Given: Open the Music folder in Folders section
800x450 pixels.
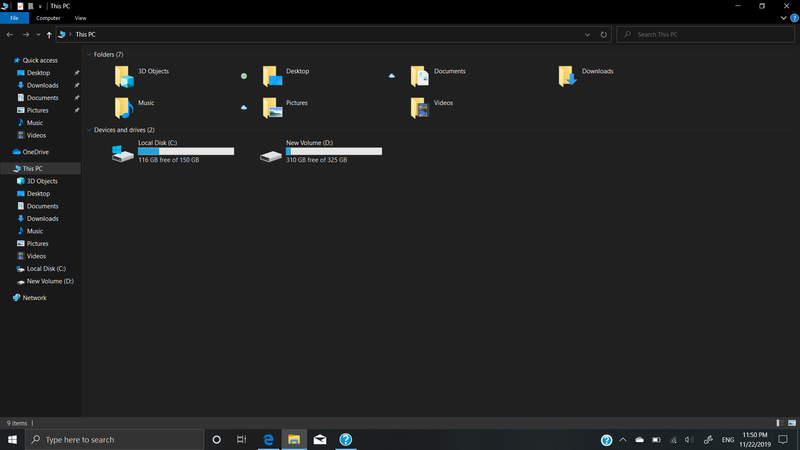Looking at the screenshot, I should point(124,108).
